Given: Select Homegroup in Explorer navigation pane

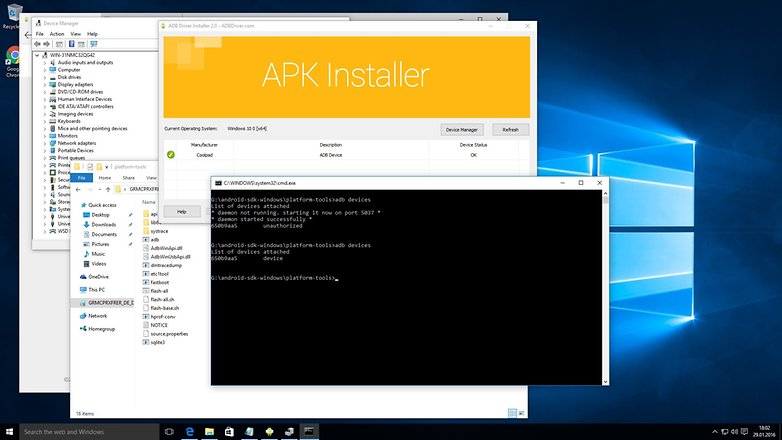Looking at the screenshot, I should pyautogui.click(x=97, y=329).
